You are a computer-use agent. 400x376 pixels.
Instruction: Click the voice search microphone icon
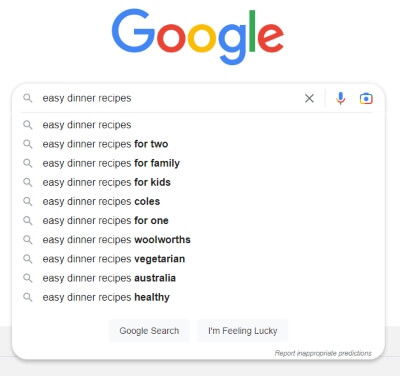click(x=340, y=98)
